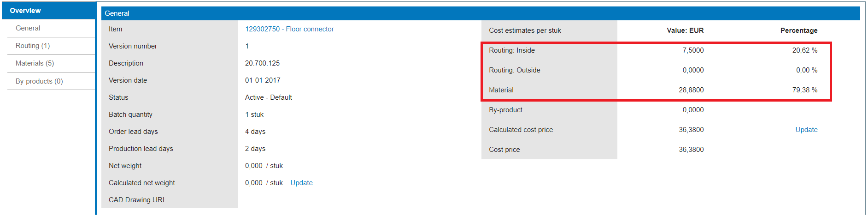Click the Material percentage 79,38 %

click(x=804, y=90)
